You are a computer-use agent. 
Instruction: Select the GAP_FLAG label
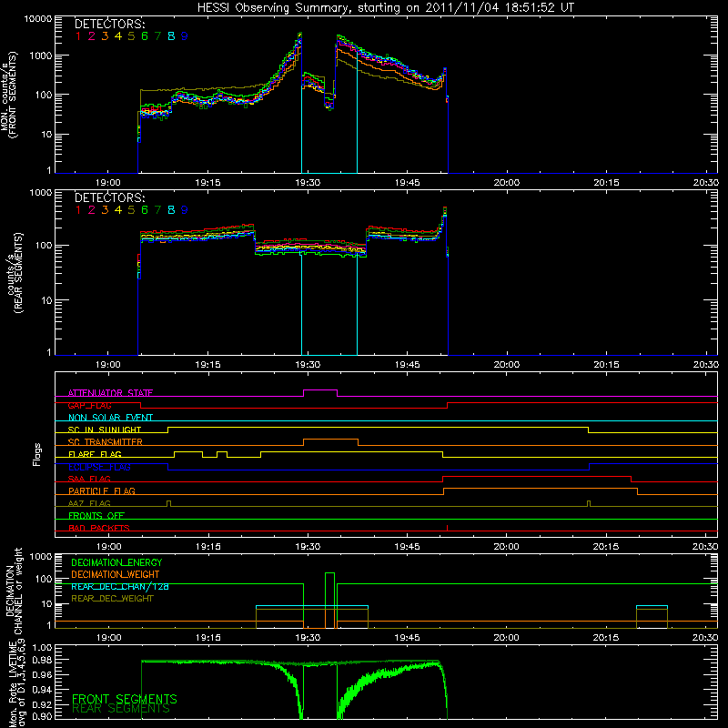coord(89,405)
